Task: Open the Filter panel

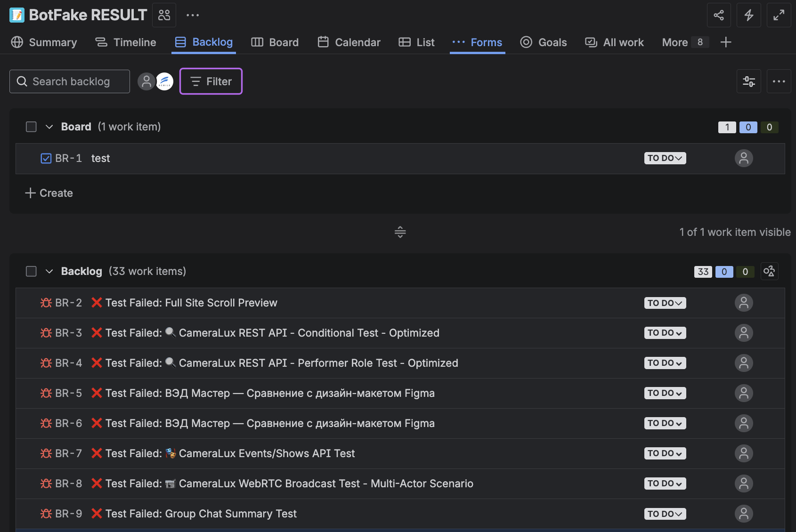Action: [211, 81]
